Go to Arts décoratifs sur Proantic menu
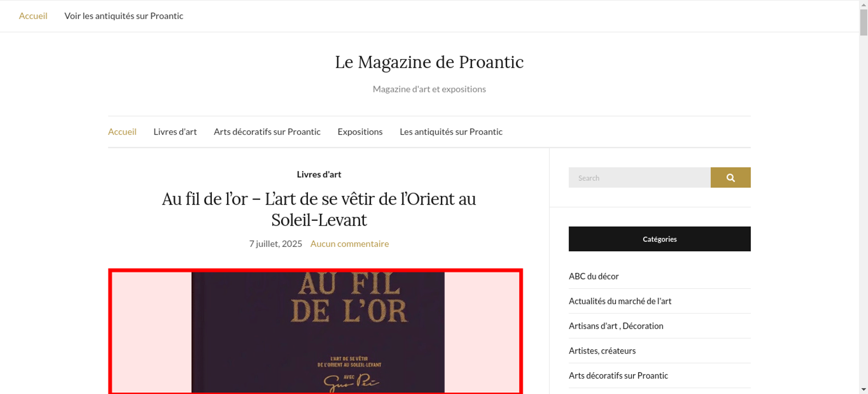Image resolution: width=868 pixels, height=394 pixels. point(267,131)
